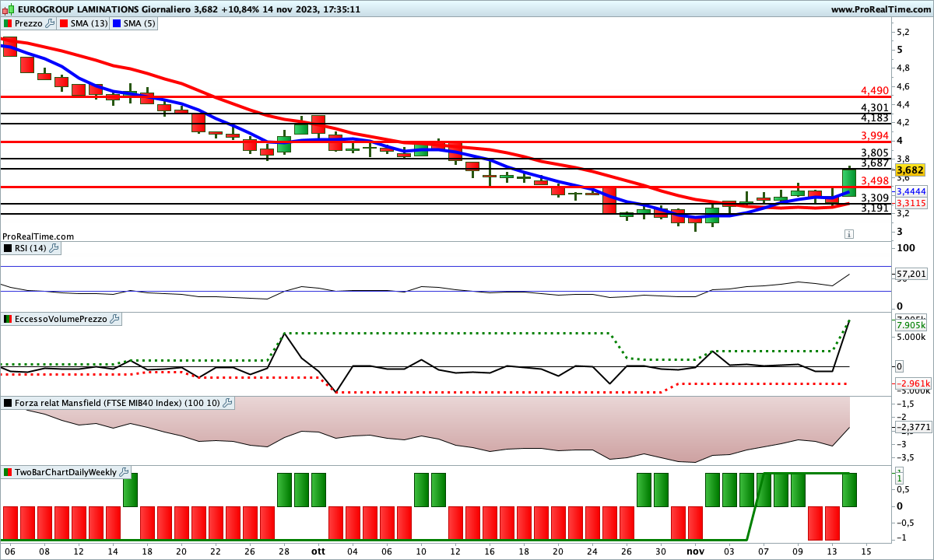Click the red 3,994 level label
The width and height of the screenshot is (934, 560).
875,135
